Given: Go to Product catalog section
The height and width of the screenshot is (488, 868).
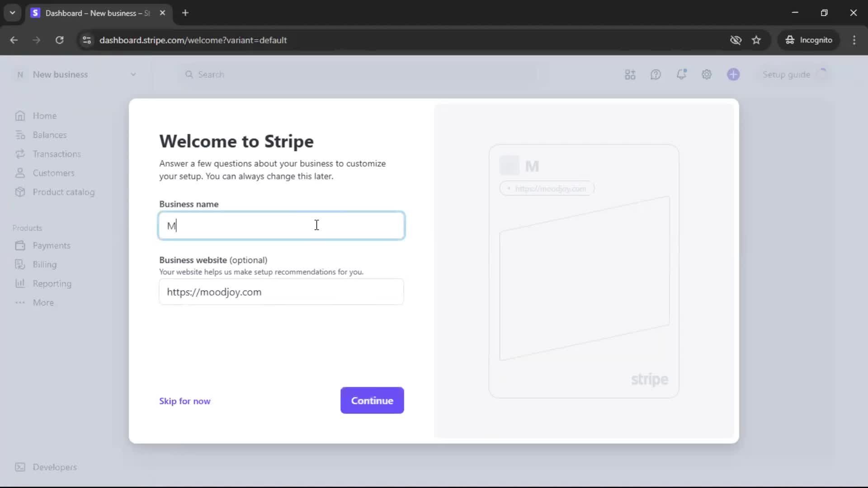Looking at the screenshot, I should pyautogui.click(x=63, y=192).
